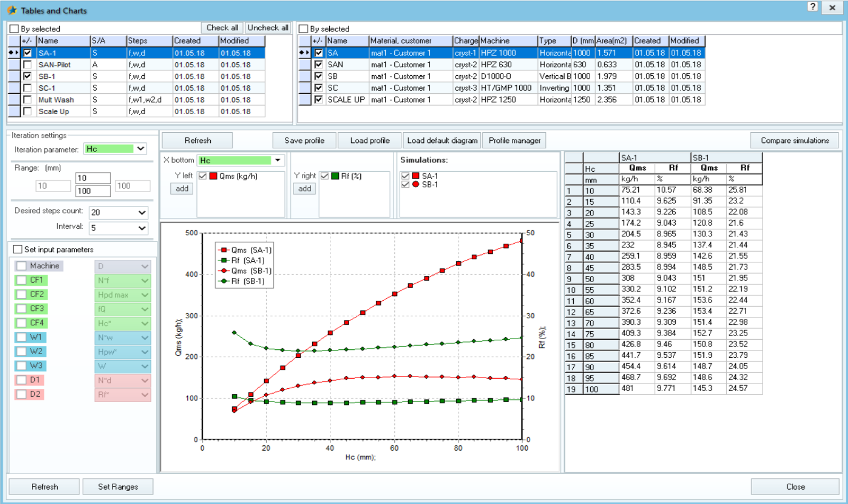This screenshot has height=504, width=848.
Task: Toggle Rf (%) Y right checkbox
Action: 324,176
